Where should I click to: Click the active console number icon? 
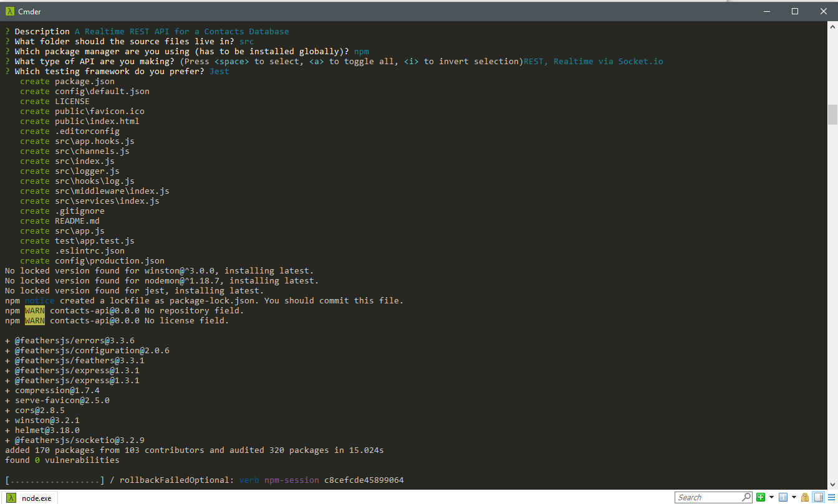click(783, 497)
